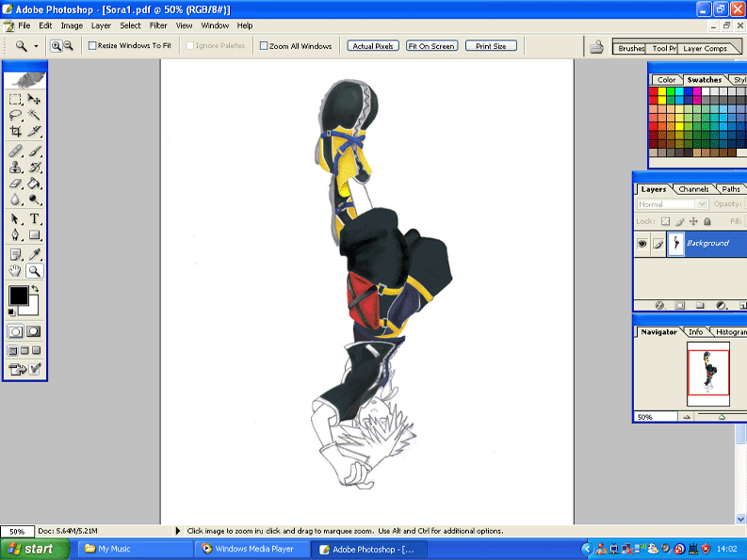Image resolution: width=747 pixels, height=560 pixels.
Task: Open the Zoom tool preset picker dropdown
Action: [x=36, y=46]
